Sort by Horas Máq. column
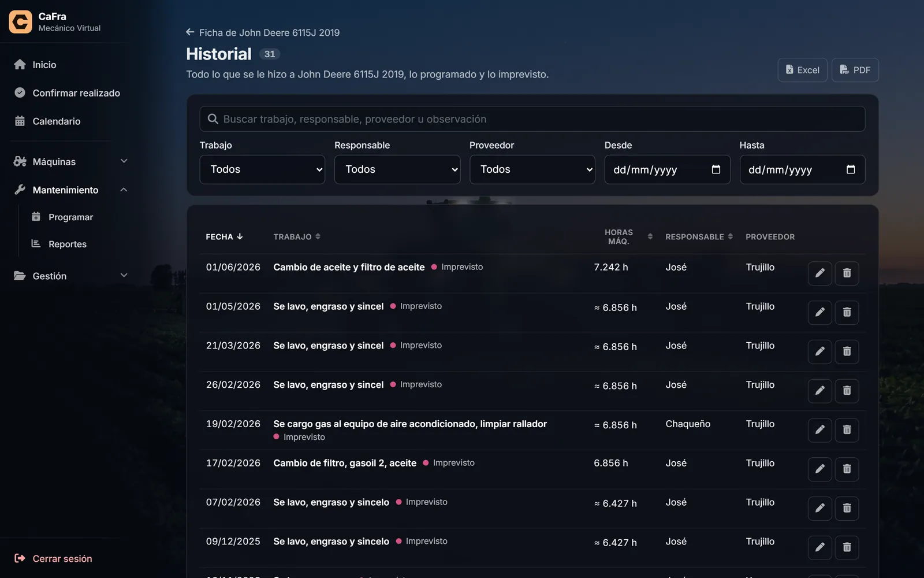Image resolution: width=924 pixels, height=578 pixels. 628,237
